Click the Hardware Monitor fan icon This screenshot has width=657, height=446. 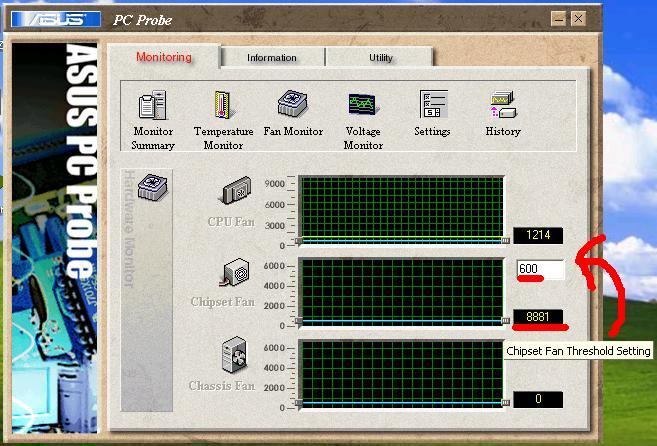coord(153,187)
